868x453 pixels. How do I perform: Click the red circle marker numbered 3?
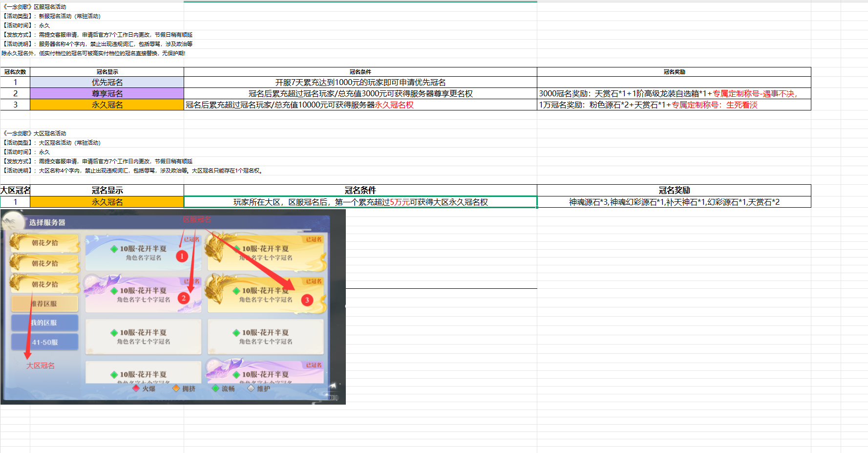point(307,300)
